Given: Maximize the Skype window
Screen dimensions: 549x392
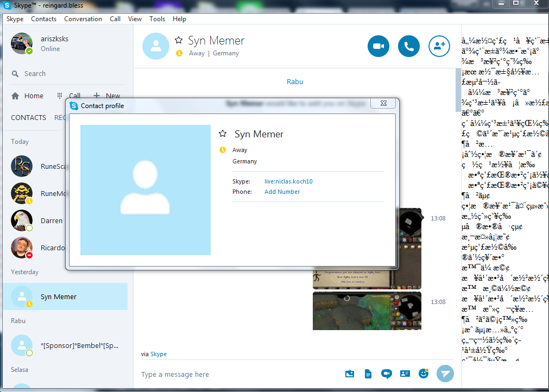Looking at the screenshot, I should [x=516, y=3].
